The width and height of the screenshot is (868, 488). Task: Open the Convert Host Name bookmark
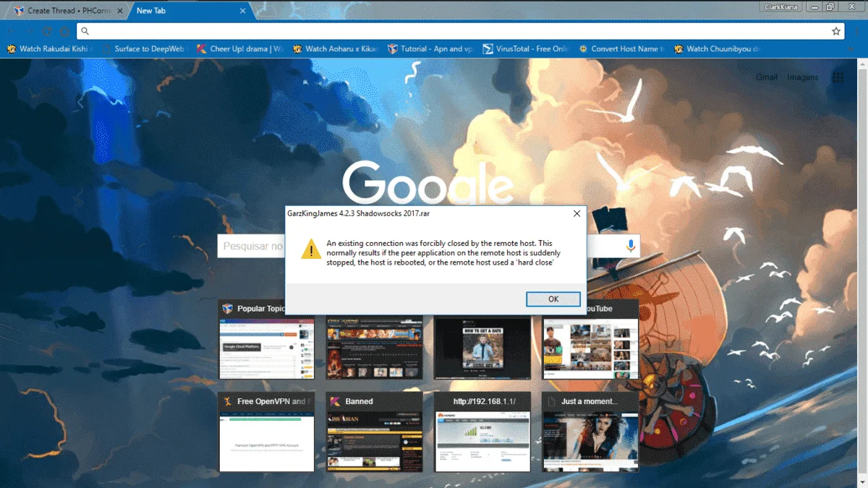[621, 49]
